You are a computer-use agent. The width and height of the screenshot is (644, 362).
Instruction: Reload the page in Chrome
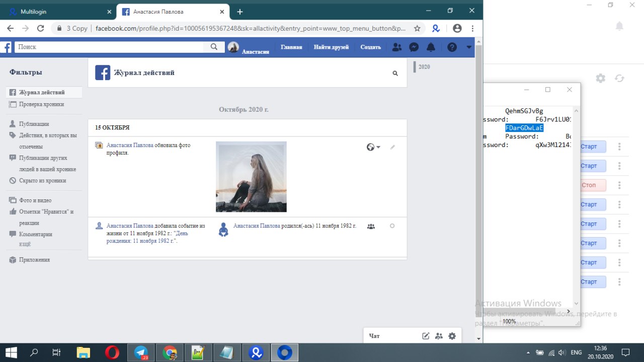(41, 28)
